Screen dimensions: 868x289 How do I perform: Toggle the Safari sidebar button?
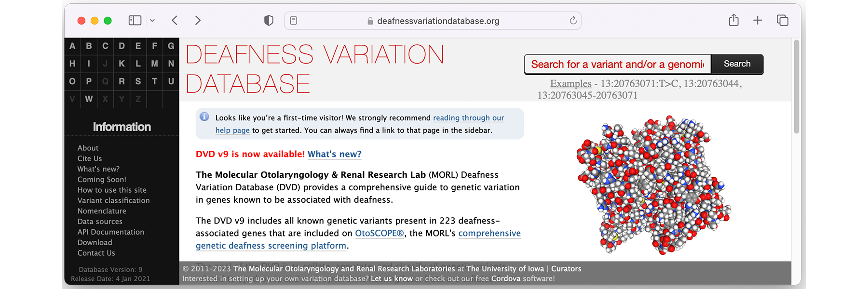[135, 20]
